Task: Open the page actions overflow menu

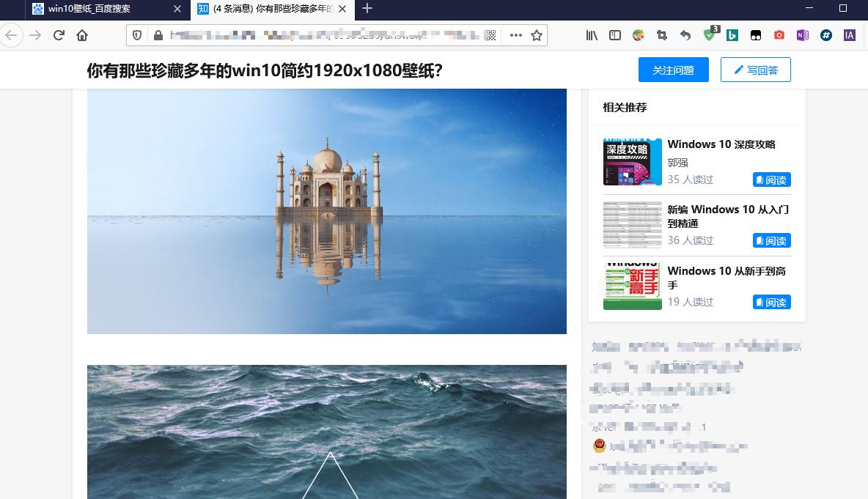Action: click(x=515, y=34)
